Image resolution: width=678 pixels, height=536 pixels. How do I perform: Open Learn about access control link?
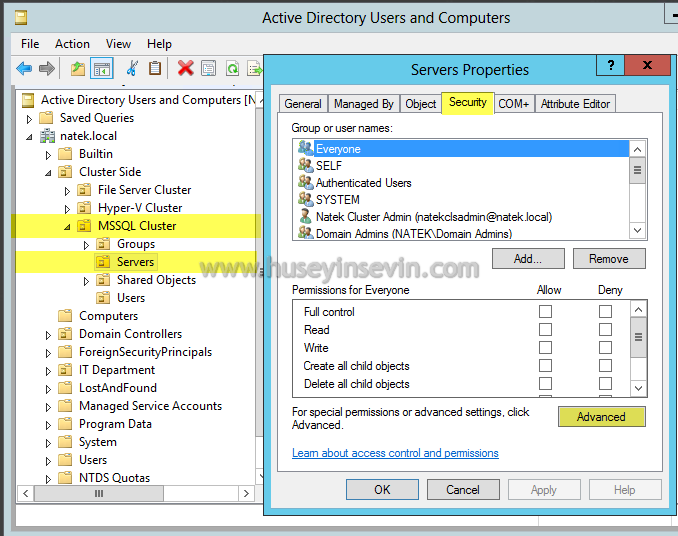click(395, 453)
